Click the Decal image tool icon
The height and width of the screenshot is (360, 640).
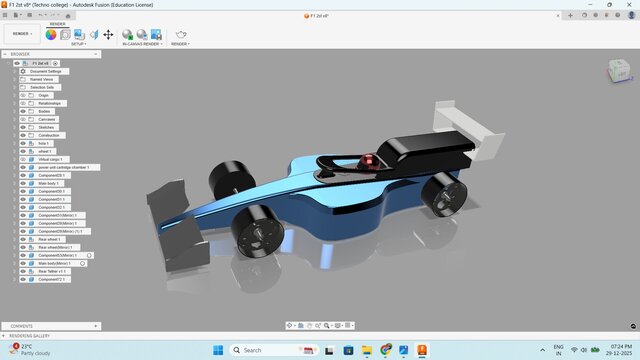(x=79, y=35)
